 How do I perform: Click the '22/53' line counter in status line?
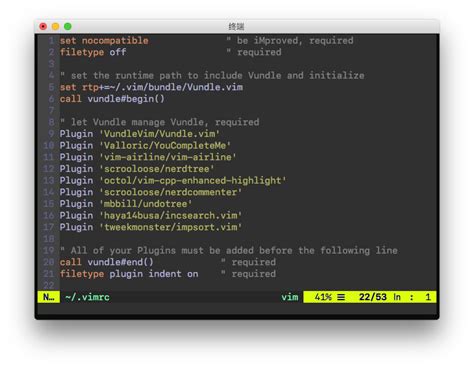[373, 297]
